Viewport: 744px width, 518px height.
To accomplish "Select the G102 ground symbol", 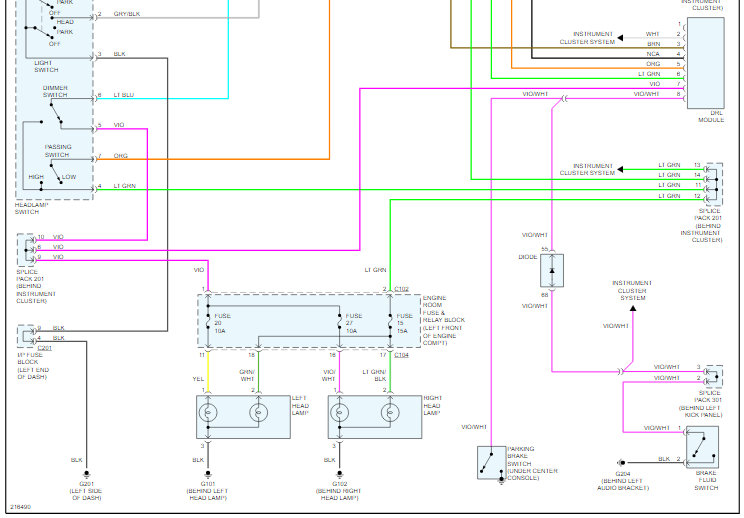I will pos(339,474).
